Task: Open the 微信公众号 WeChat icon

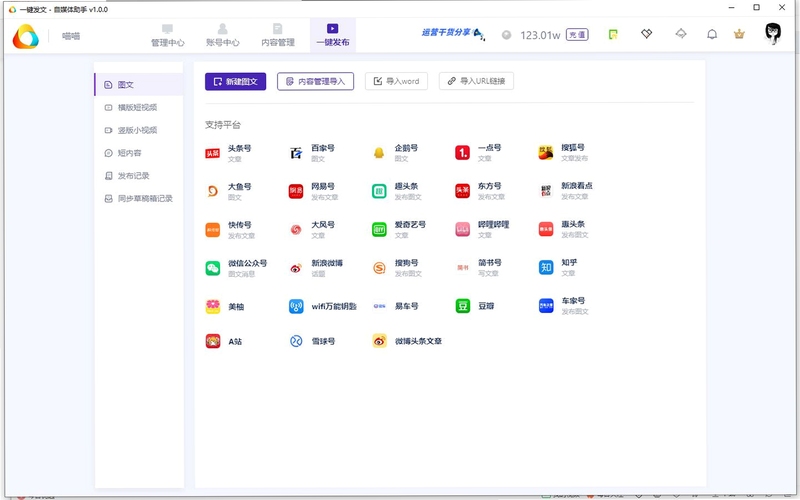Action: (212, 268)
